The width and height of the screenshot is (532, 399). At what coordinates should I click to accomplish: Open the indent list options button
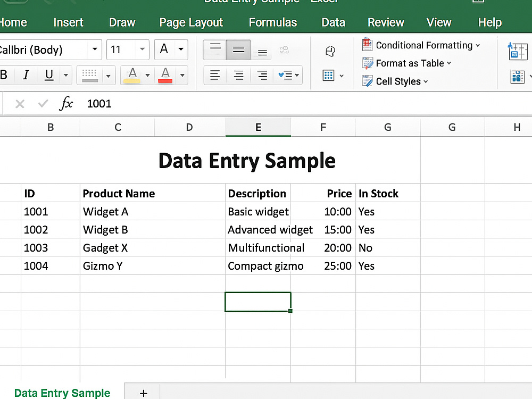click(288, 75)
